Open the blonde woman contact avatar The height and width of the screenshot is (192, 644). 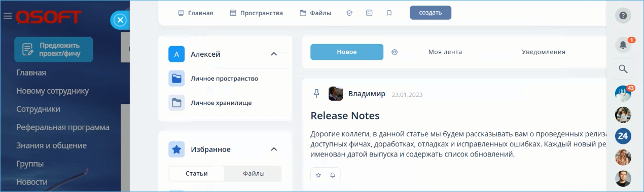[623, 157]
